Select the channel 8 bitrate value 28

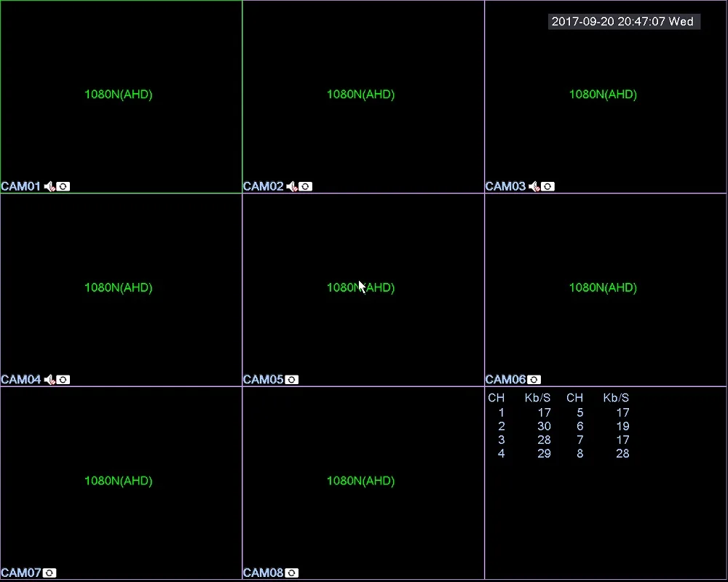(x=622, y=453)
